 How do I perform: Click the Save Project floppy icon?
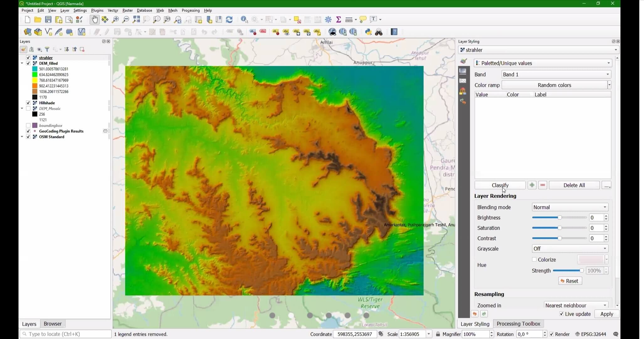[x=48, y=19]
